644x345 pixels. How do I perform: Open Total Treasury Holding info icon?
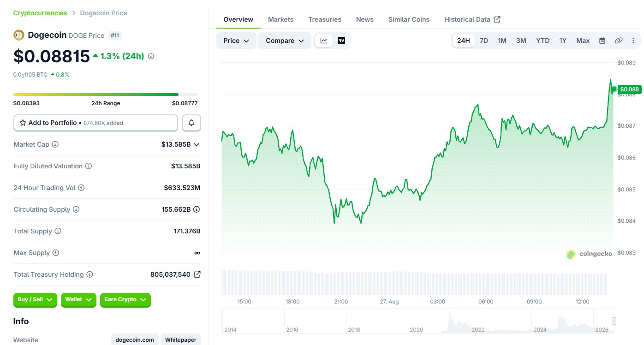coord(89,274)
